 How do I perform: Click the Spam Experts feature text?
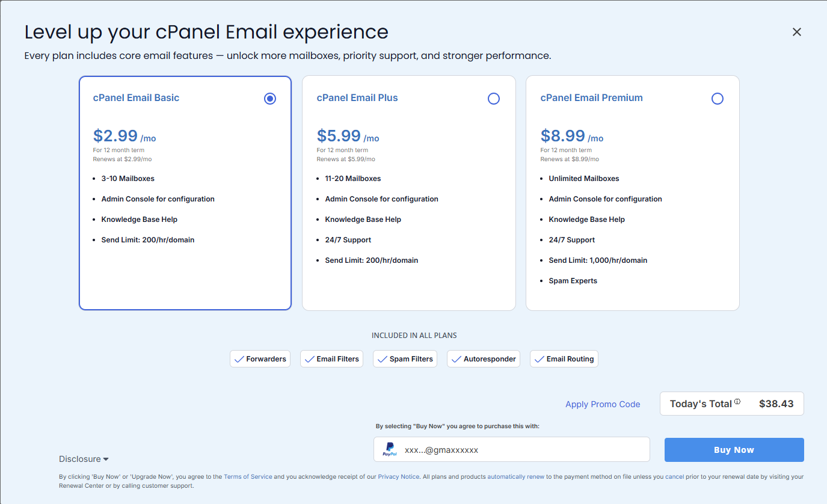[573, 281]
